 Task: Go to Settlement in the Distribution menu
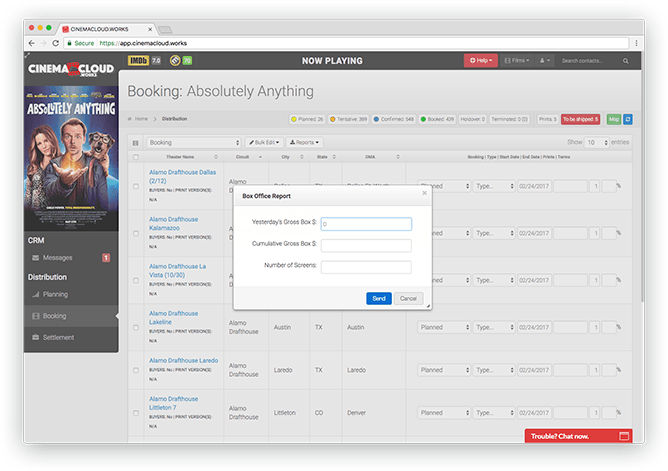click(x=58, y=338)
